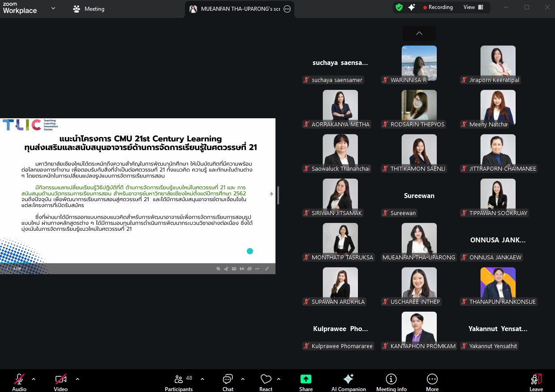Open the AI Companion sparkle icon in the title bar
Image resolution: width=555 pixels, height=392 pixels.
pos(411,8)
